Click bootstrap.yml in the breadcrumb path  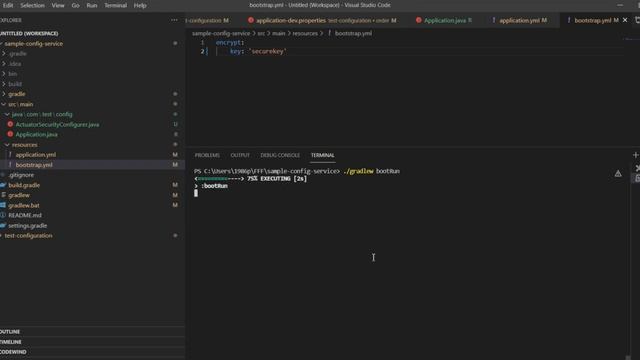coord(353,33)
